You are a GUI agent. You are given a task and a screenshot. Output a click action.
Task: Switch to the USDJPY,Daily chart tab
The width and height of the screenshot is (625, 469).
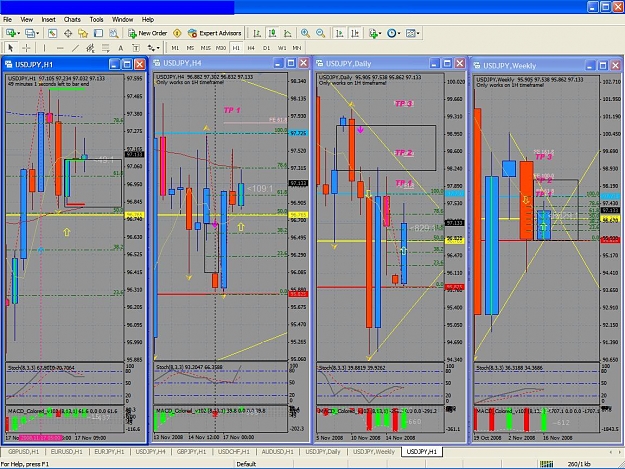click(323, 452)
